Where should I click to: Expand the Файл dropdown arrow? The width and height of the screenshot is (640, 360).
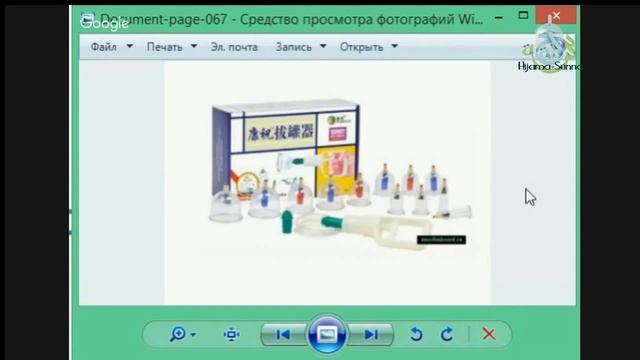coord(129,47)
